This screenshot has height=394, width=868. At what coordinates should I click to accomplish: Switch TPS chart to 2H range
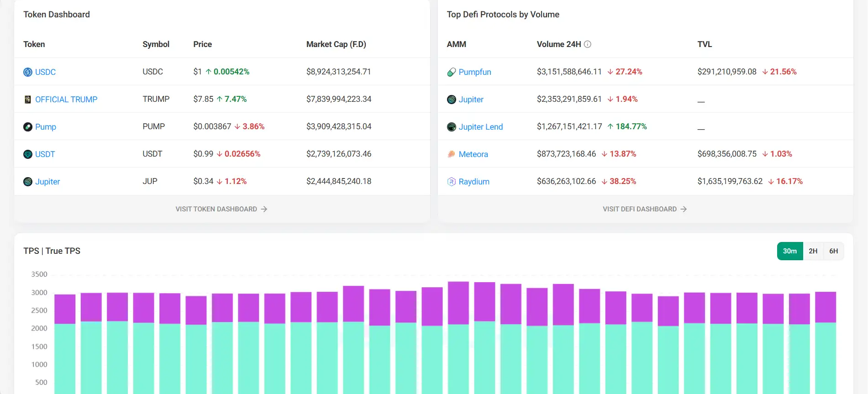pos(813,251)
